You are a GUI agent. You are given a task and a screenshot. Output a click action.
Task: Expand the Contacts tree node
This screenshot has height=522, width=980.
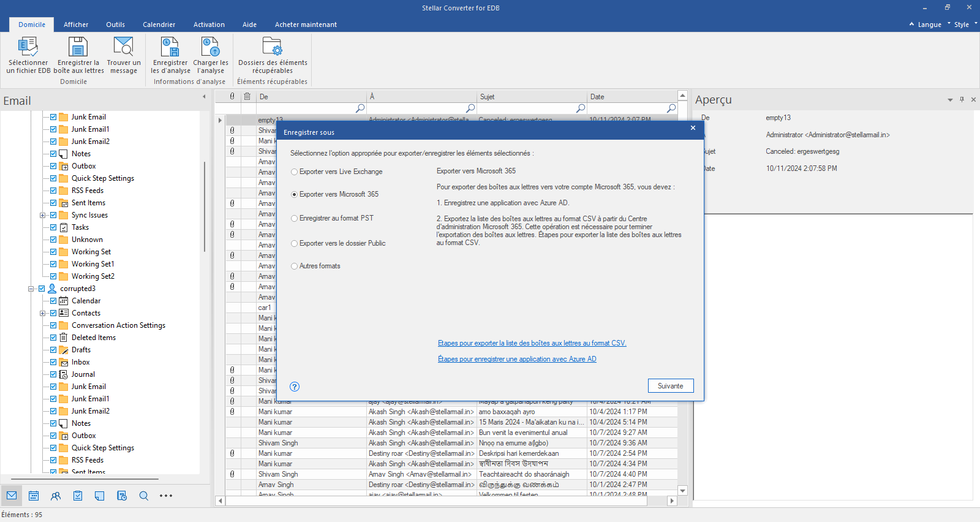[x=42, y=313]
